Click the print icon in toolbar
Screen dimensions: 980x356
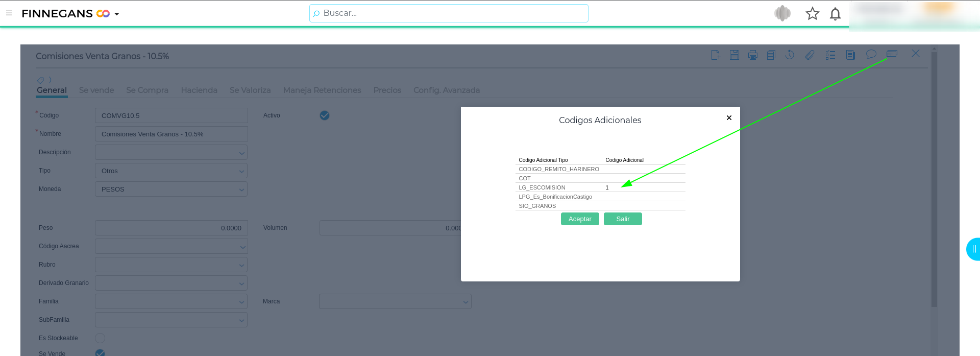point(752,55)
